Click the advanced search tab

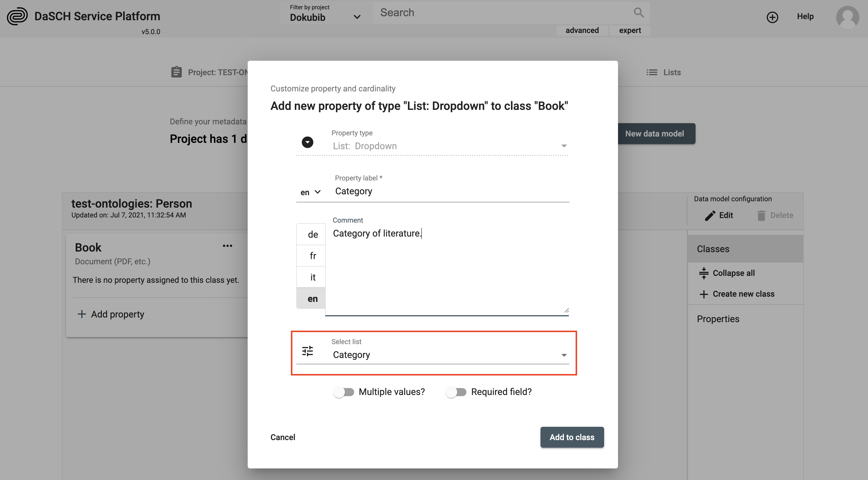(x=582, y=29)
